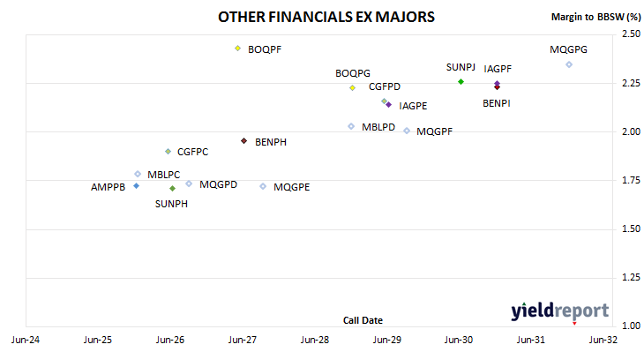
Task: Select the yellow BOQPG data marker
Action: [x=352, y=88]
